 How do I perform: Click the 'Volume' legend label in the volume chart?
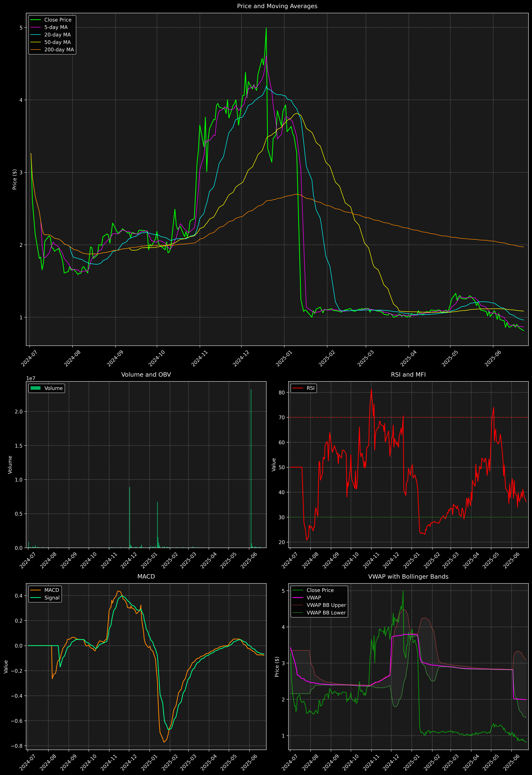point(53,388)
